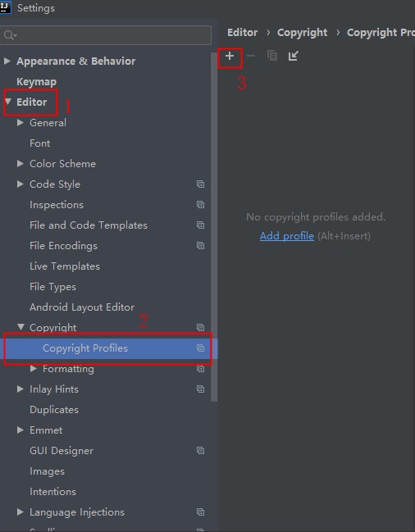Click the remove profile minus icon

251,56
